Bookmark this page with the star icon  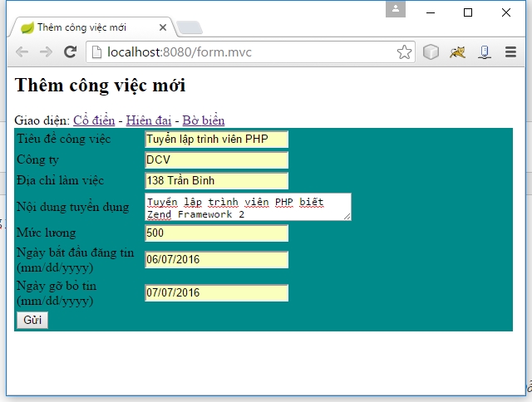point(404,52)
